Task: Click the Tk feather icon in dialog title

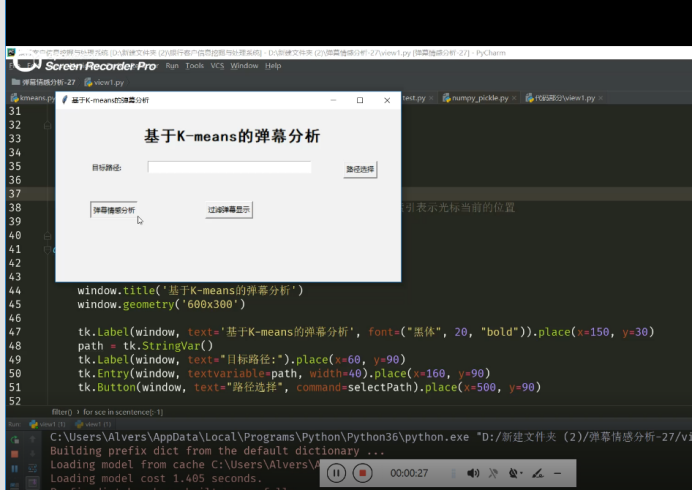Action: point(64,100)
